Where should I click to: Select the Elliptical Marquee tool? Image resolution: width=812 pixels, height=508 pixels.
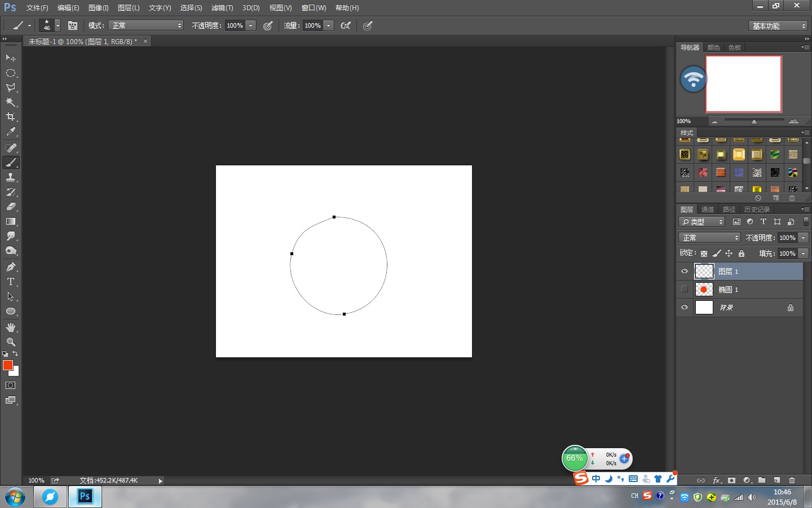11,73
